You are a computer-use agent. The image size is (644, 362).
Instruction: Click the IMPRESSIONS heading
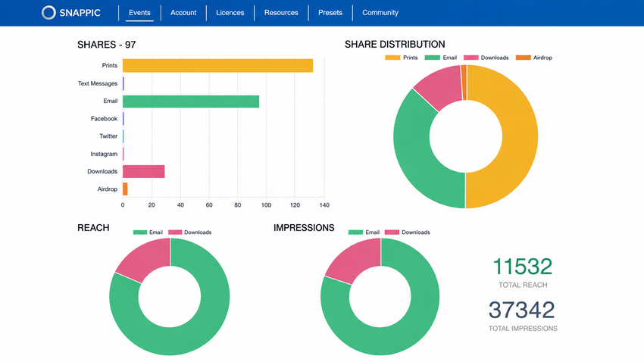click(x=304, y=228)
